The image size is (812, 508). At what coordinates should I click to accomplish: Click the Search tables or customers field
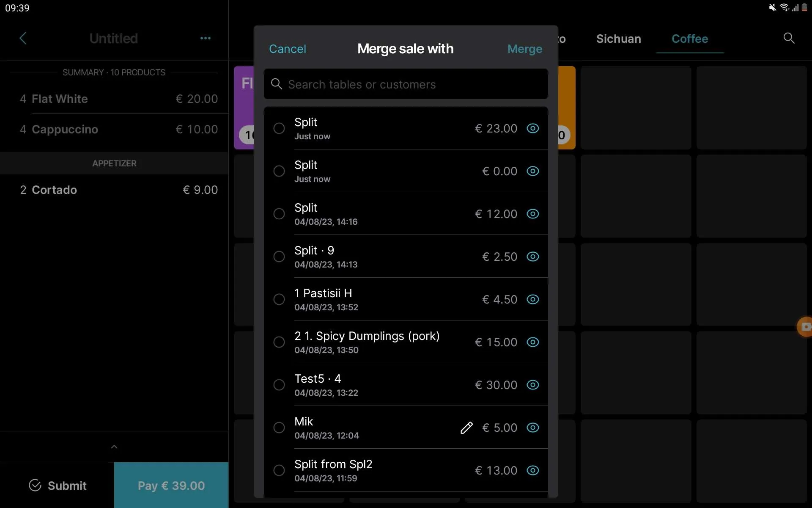[406, 84]
